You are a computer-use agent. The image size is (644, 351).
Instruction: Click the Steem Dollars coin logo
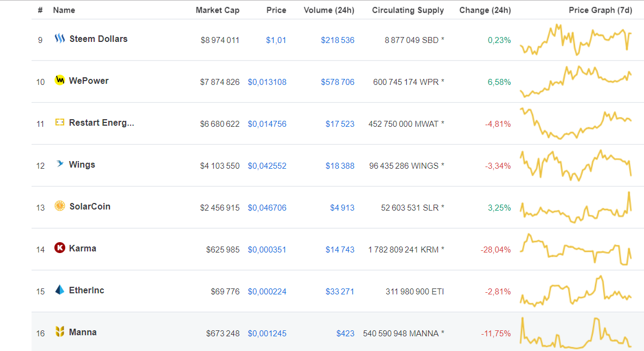coord(59,39)
